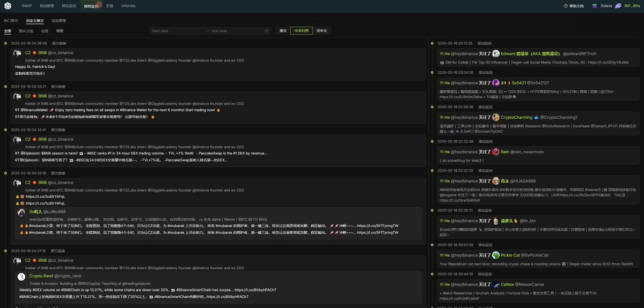This screenshot has height=308, width=644.
Task: Click 添加监控 on the 03:12:55 follow entry
Action: click(485, 43)
